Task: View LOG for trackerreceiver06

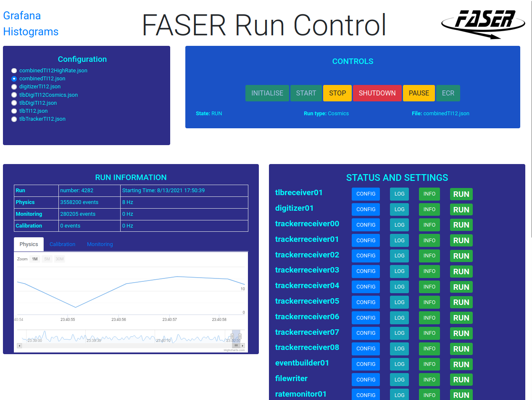Action: (399, 318)
